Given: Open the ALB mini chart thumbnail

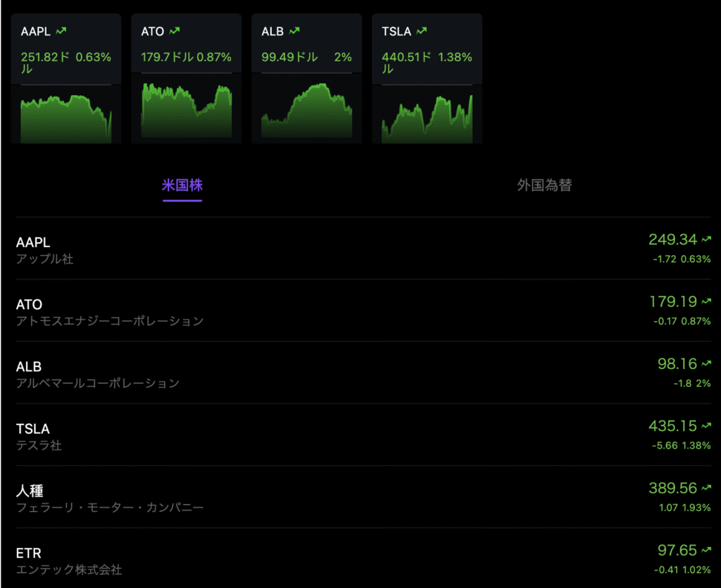Looking at the screenshot, I should [x=306, y=114].
